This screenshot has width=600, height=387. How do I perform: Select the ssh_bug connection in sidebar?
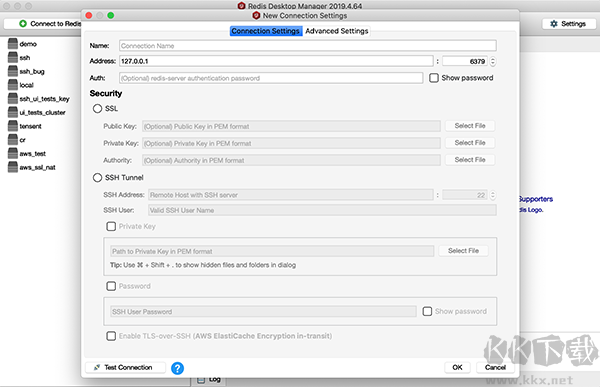tap(32, 71)
